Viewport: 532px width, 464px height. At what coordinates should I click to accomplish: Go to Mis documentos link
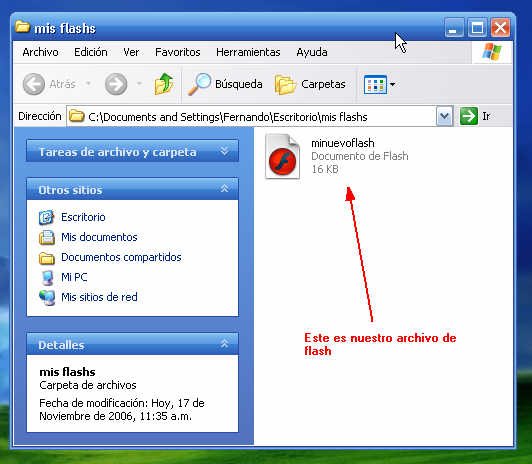coord(99,237)
